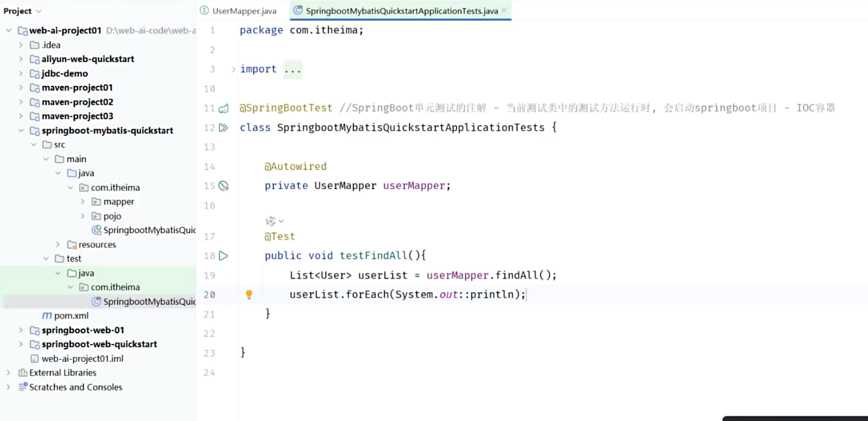Click the class name SpringbootMybatisQuickstartApplicationTests
Image resolution: width=868 pixels, height=421 pixels.
point(411,128)
